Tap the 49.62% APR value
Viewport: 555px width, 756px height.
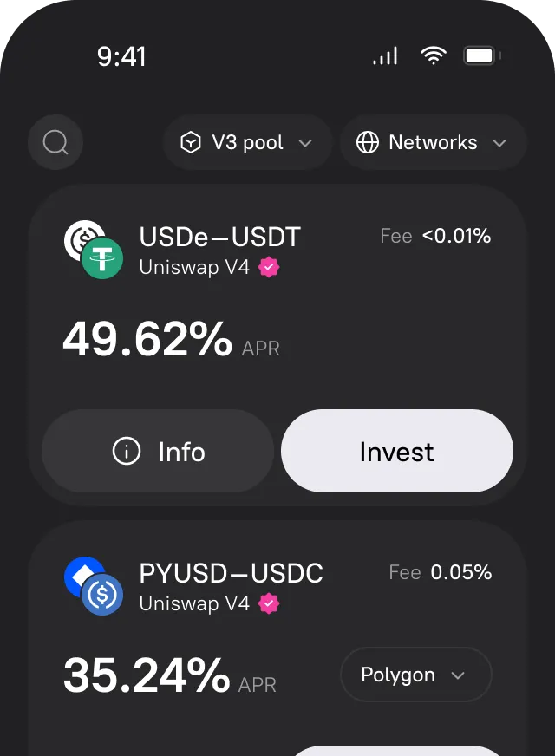[x=147, y=340]
